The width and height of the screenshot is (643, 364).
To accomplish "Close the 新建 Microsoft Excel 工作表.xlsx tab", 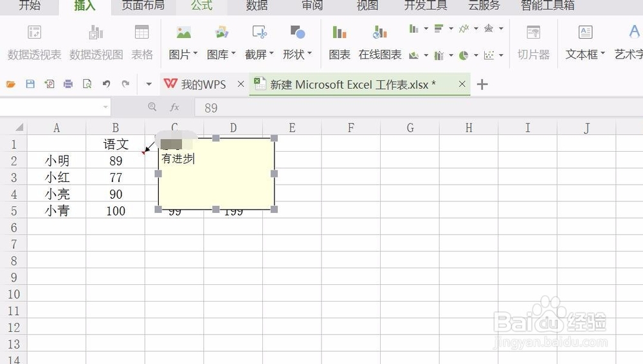I will (x=462, y=84).
